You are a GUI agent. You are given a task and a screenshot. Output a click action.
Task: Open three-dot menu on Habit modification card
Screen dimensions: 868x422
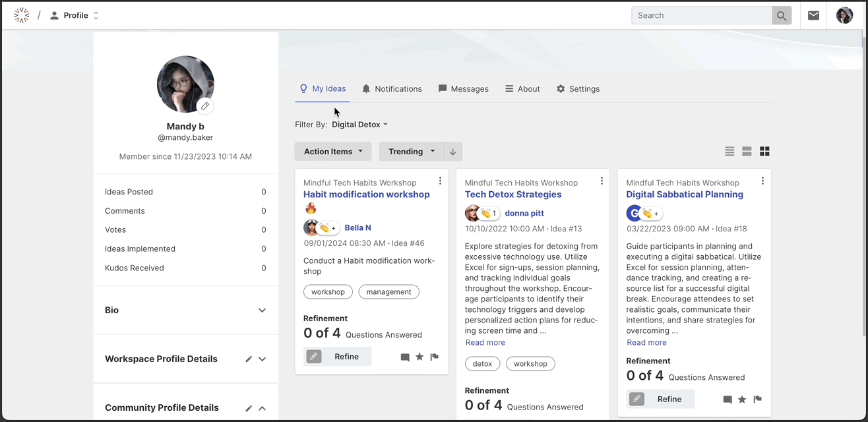click(440, 181)
